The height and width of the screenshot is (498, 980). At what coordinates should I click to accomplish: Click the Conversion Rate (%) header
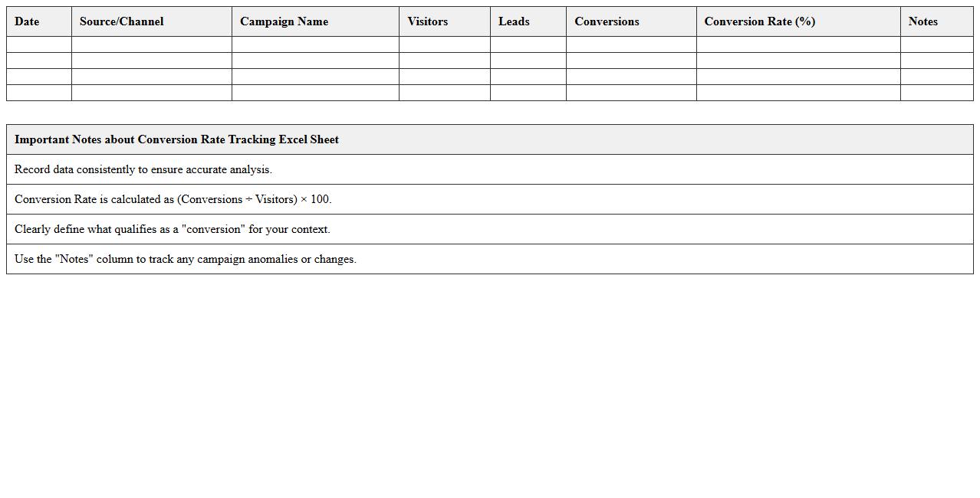click(797, 21)
